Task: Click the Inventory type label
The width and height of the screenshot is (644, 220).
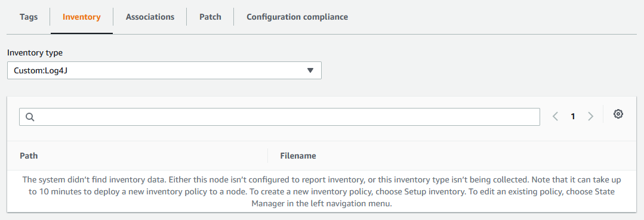Action: pyautogui.click(x=35, y=52)
